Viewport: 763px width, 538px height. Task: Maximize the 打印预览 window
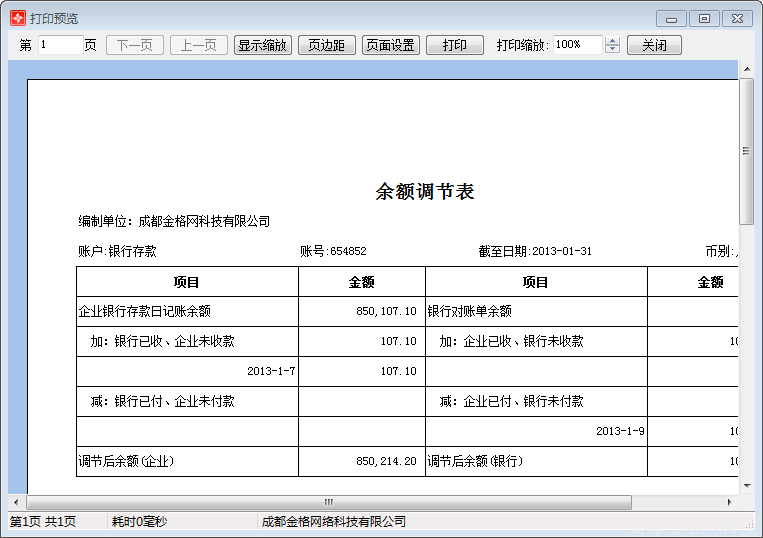(x=704, y=18)
